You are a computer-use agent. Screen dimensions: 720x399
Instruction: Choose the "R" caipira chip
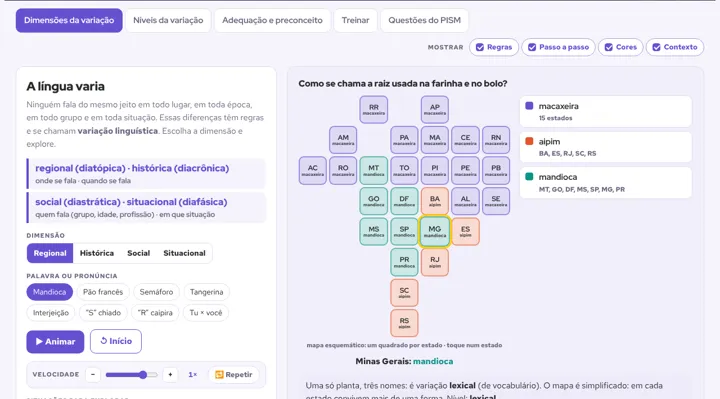coord(155,313)
